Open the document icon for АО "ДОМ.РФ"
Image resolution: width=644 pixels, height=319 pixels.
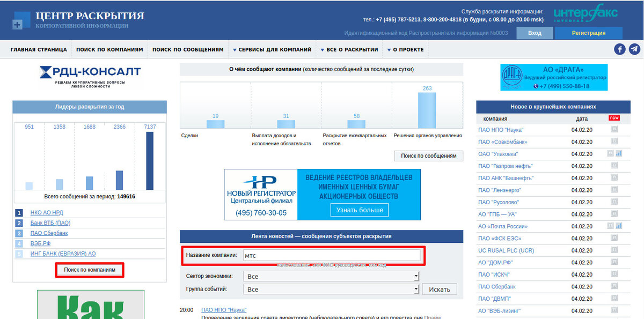614,262
